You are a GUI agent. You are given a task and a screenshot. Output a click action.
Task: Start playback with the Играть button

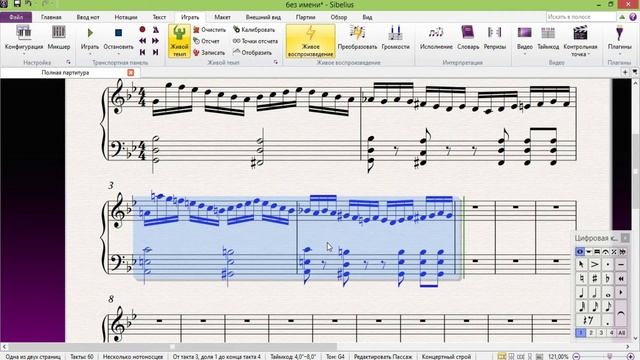[x=90, y=38]
